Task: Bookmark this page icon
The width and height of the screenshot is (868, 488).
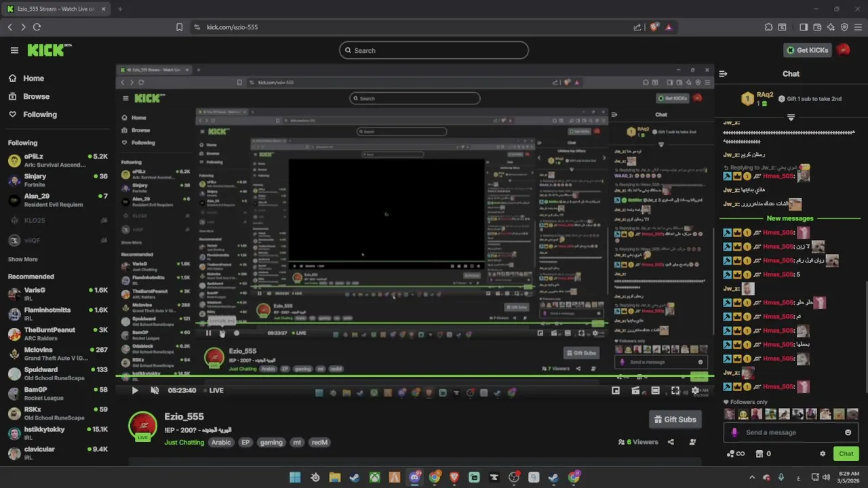Action: pyautogui.click(x=179, y=27)
